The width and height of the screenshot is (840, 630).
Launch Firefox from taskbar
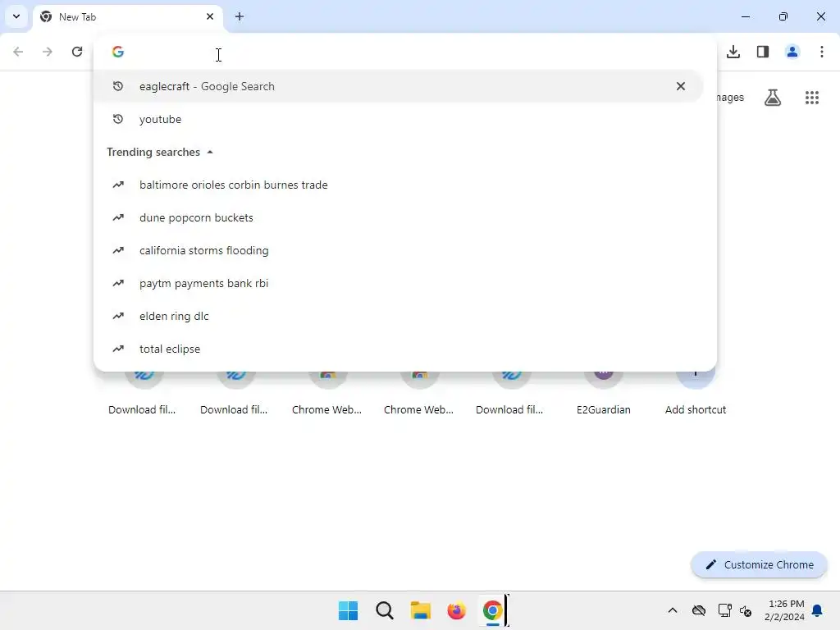point(456,610)
